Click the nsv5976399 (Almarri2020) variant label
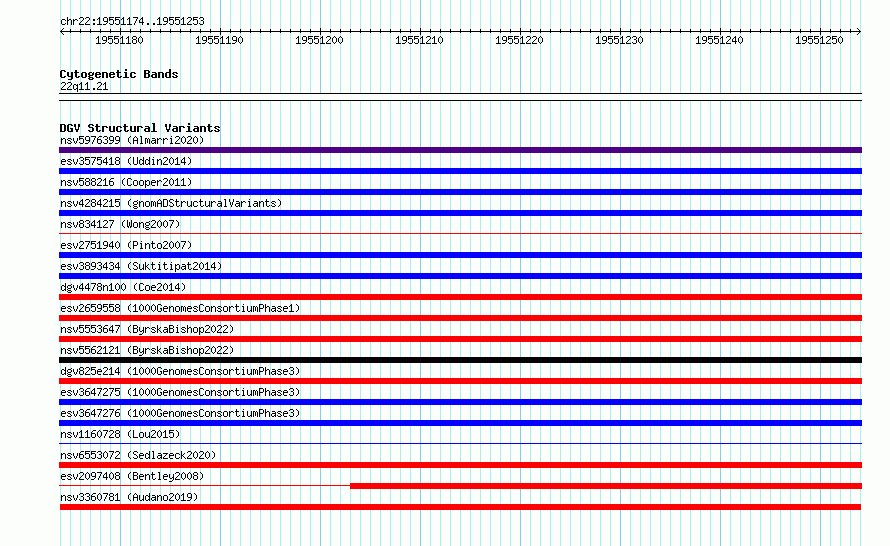This screenshot has height=546, width=890. click(132, 140)
